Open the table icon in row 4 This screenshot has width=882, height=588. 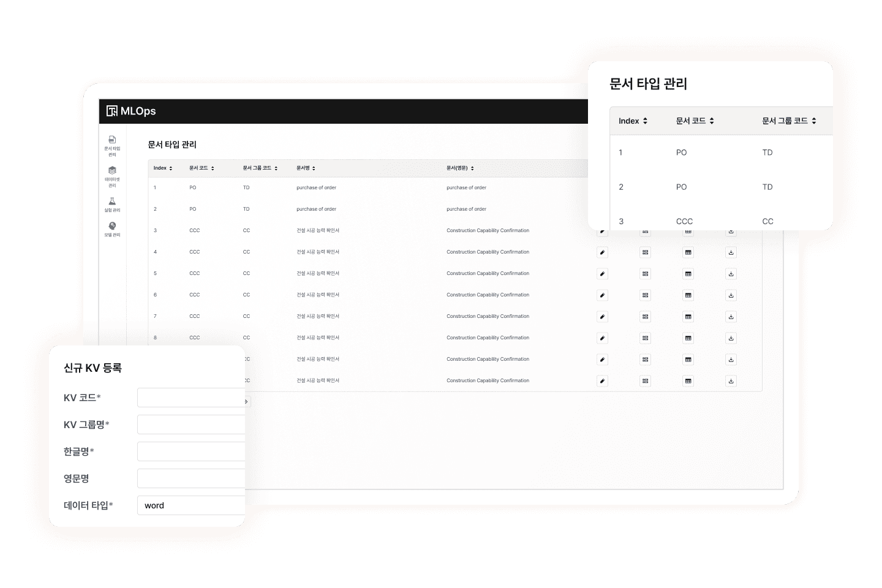(688, 252)
